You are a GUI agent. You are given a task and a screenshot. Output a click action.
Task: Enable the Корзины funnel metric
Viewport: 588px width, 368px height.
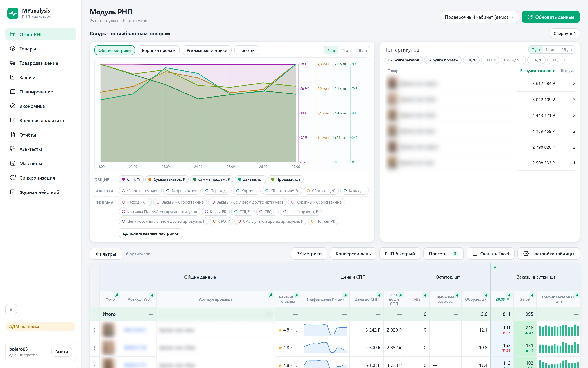pos(247,191)
